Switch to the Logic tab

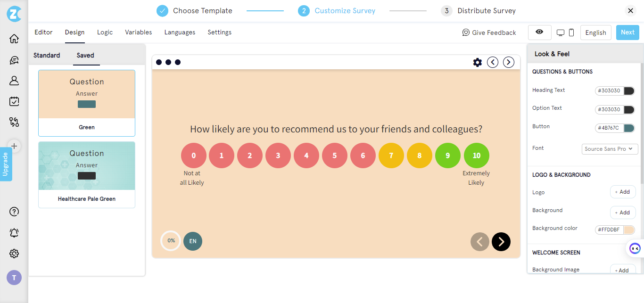[105, 32]
